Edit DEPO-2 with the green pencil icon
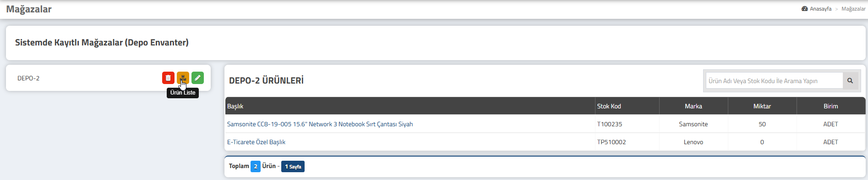Image resolution: width=868 pixels, height=180 pixels. coord(197,78)
